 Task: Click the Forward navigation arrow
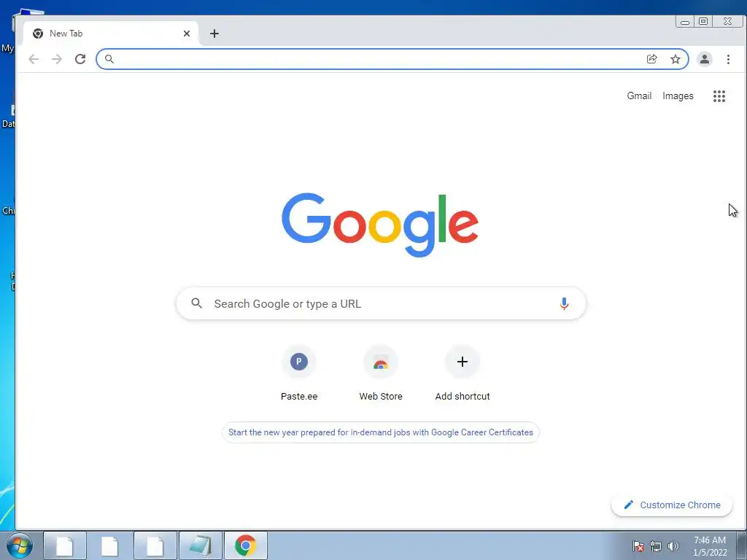click(x=57, y=59)
